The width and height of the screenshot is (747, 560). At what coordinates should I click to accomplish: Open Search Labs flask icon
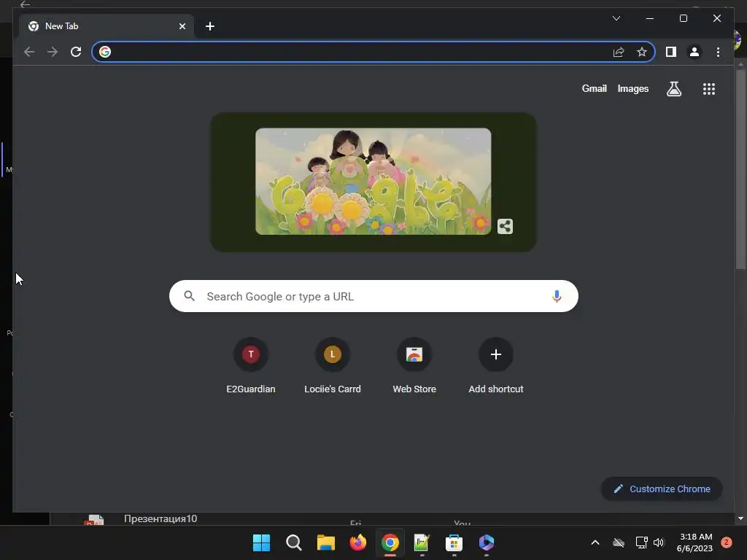pyautogui.click(x=673, y=88)
